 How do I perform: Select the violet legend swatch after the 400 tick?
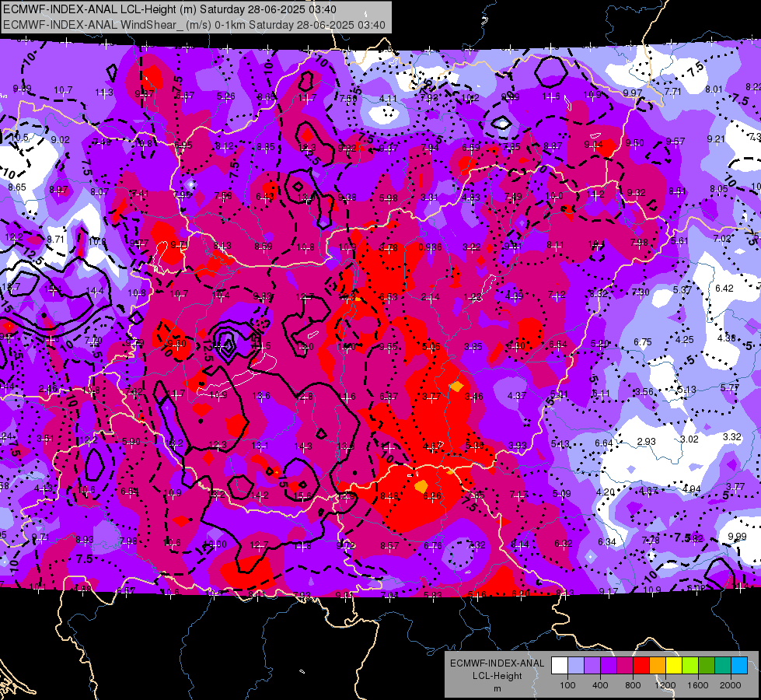609,666
